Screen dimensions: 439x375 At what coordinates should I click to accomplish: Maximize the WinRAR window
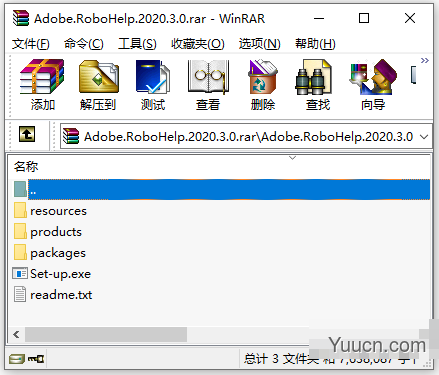pos(364,18)
